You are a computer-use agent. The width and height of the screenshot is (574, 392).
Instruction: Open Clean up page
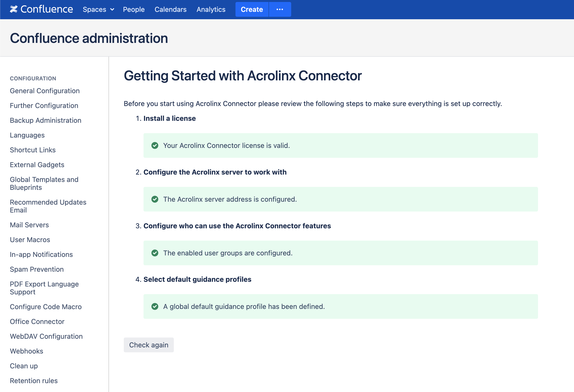tap(24, 366)
